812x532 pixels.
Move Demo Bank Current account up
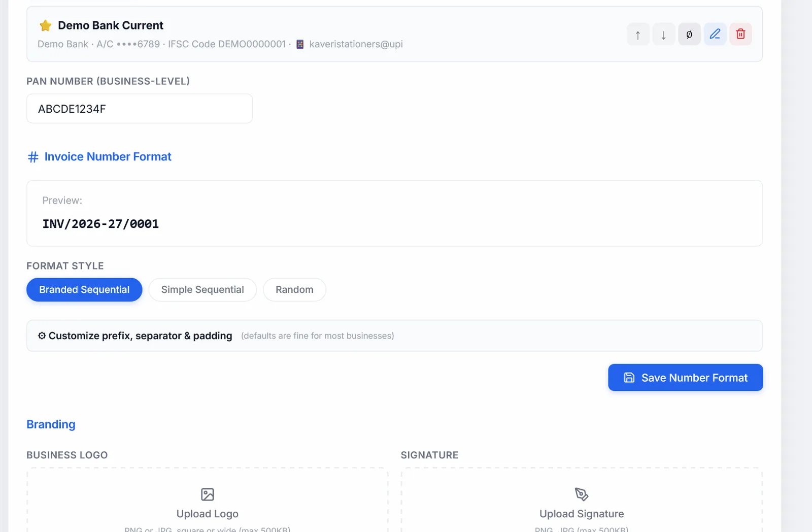[638, 35]
